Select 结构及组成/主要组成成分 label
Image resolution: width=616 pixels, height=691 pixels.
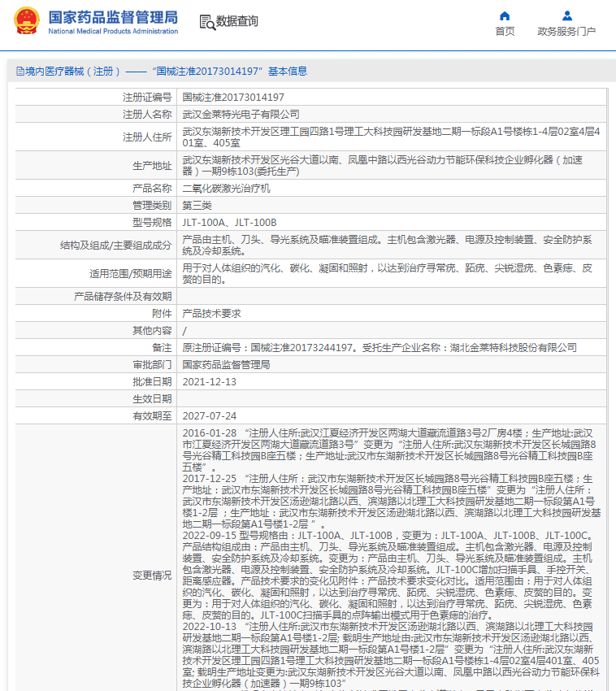tap(116, 246)
